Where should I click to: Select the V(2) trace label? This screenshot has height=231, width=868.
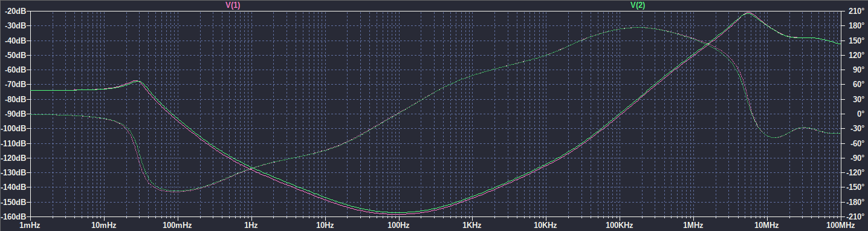(638, 5)
